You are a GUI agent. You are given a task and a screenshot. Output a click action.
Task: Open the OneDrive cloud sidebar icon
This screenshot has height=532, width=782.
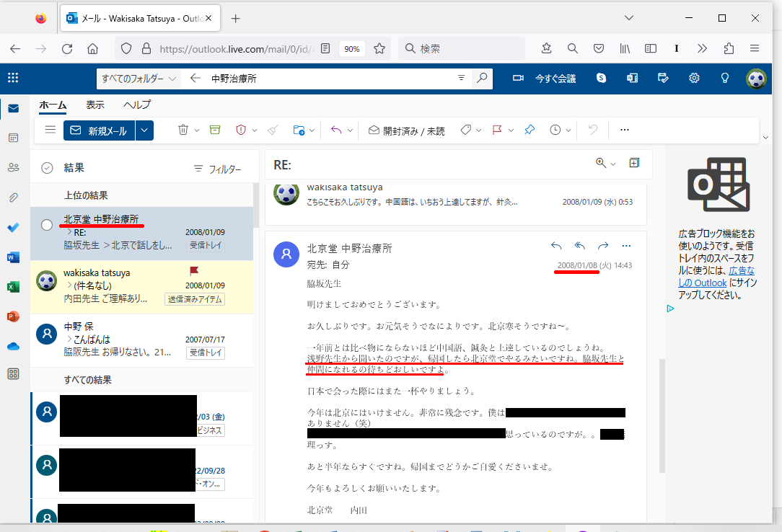click(13, 345)
